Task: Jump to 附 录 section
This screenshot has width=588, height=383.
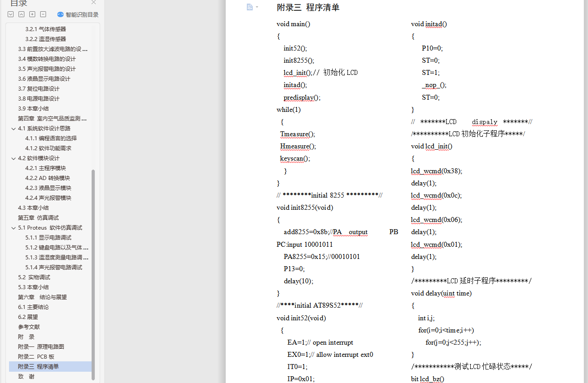Action: click(x=26, y=337)
